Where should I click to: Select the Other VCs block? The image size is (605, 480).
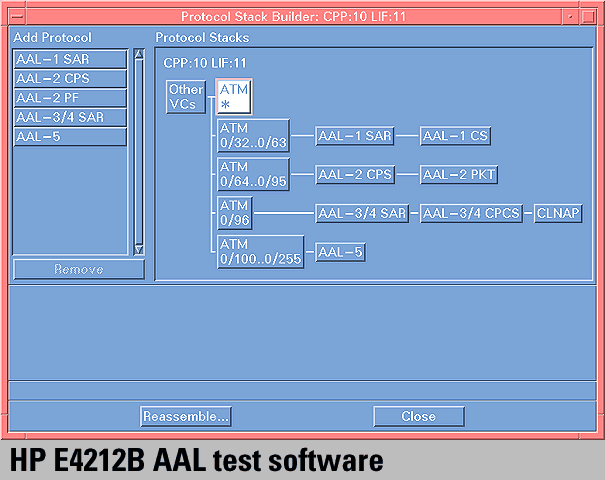click(x=186, y=97)
